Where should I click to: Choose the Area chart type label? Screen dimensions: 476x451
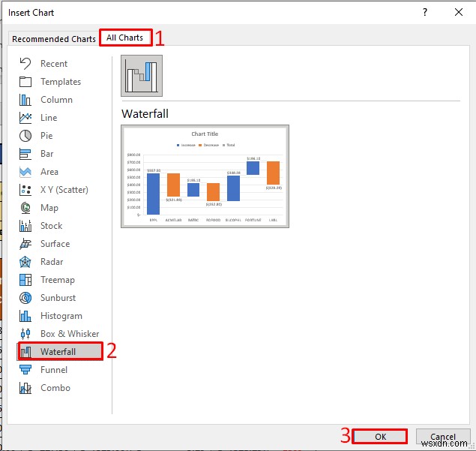(49, 172)
